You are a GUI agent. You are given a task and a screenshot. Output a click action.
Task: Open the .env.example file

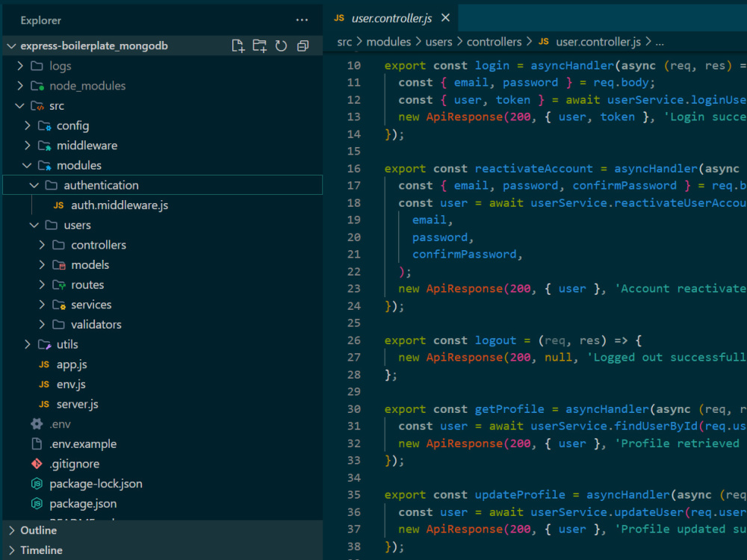click(83, 444)
